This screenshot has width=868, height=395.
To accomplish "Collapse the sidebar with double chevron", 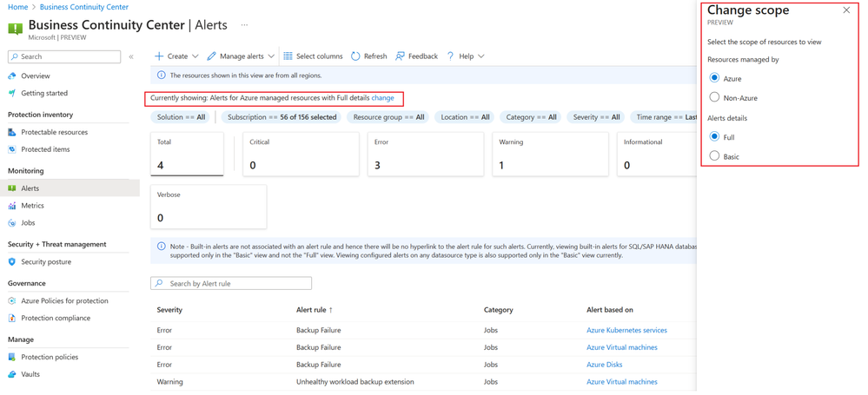I will 131,56.
